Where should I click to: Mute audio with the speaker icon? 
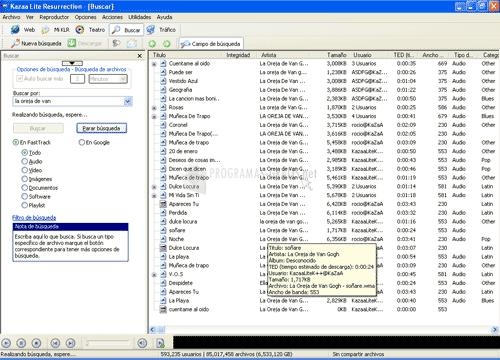point(142,343)
